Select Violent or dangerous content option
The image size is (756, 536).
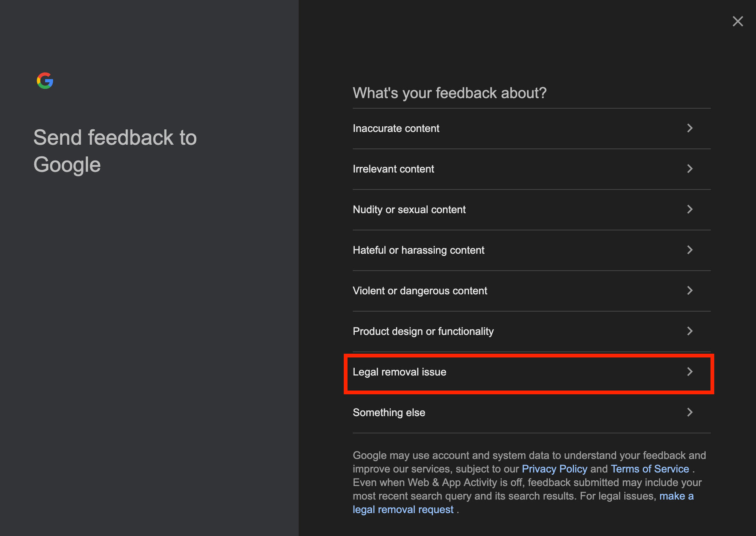tap(420, 291)
